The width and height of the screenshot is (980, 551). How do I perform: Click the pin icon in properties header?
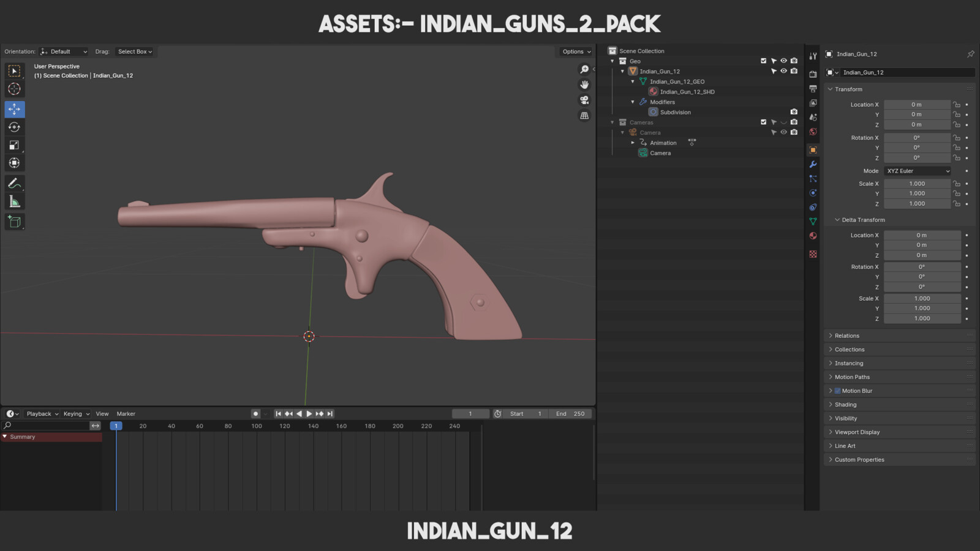point(970,54)
